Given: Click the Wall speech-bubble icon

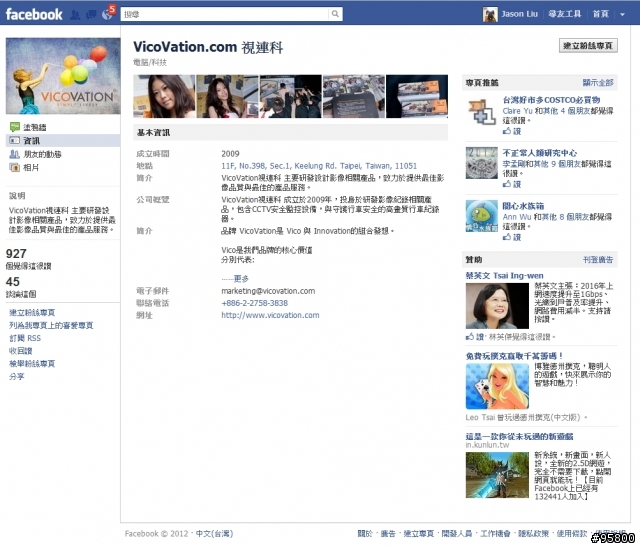Looking at the screenshot, I should point(14,127).
